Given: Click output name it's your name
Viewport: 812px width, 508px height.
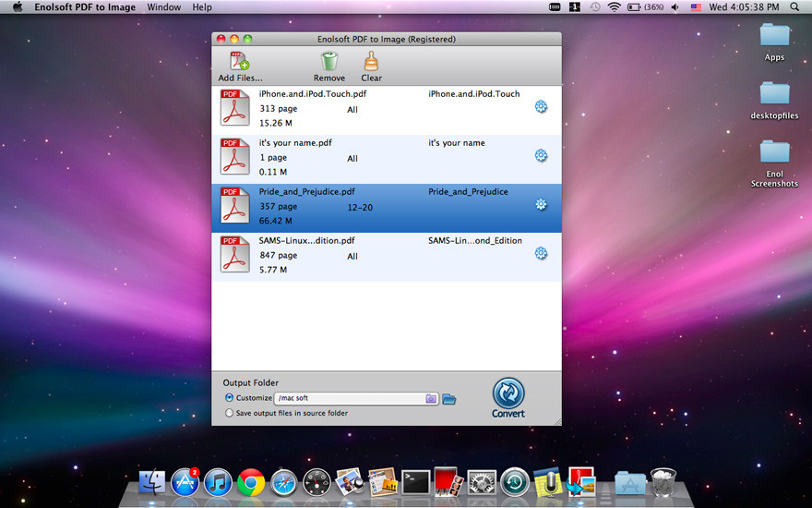Looking at the screenshot, I should point(456,143).
